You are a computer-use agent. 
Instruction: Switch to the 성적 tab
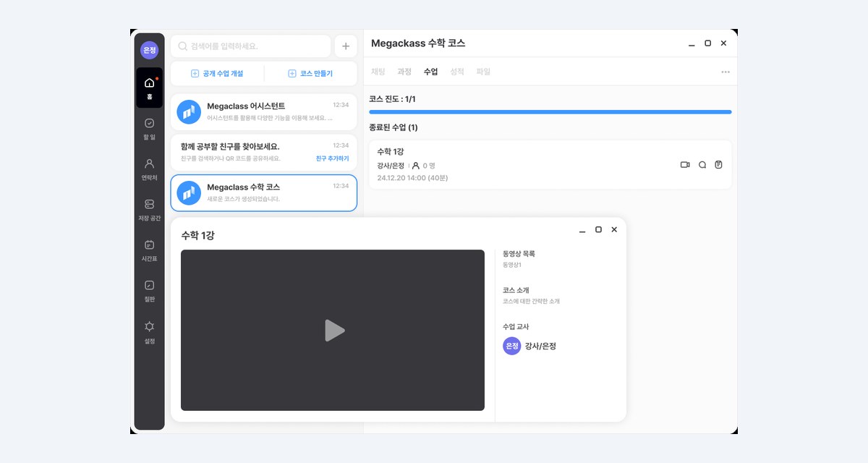pos(456,72)
